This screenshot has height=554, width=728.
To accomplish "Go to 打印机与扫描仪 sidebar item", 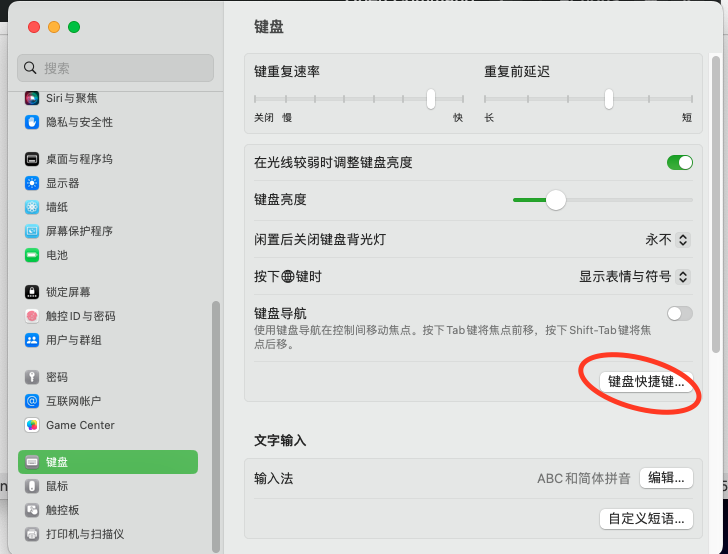I will pyautogui.click(x=84, y=534).
